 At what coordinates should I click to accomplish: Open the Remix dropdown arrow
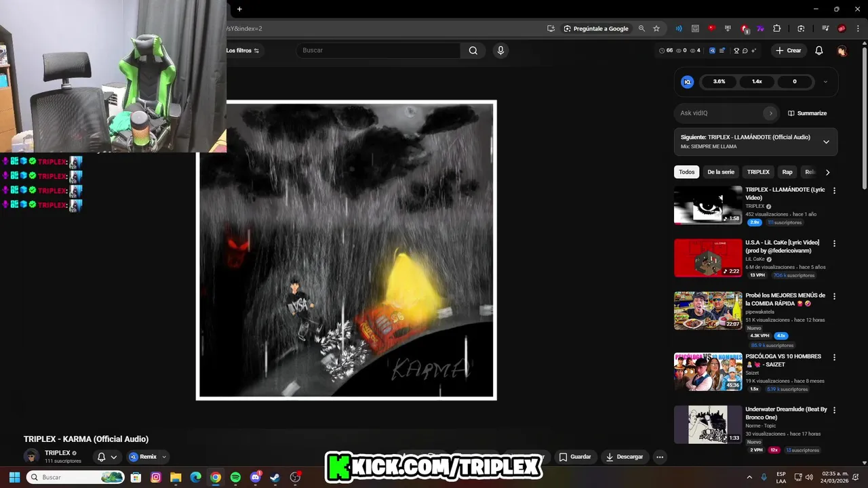click(163, 457)
